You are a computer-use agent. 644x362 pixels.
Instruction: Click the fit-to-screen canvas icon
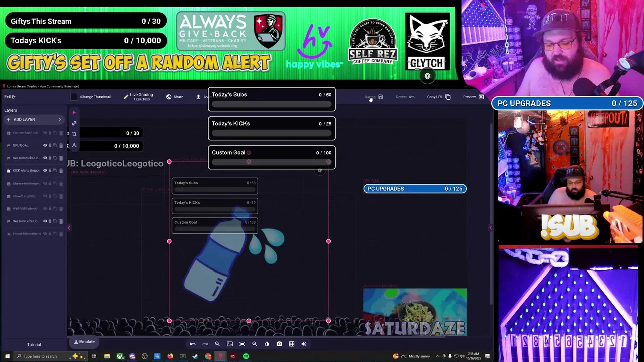click(230, 344)
